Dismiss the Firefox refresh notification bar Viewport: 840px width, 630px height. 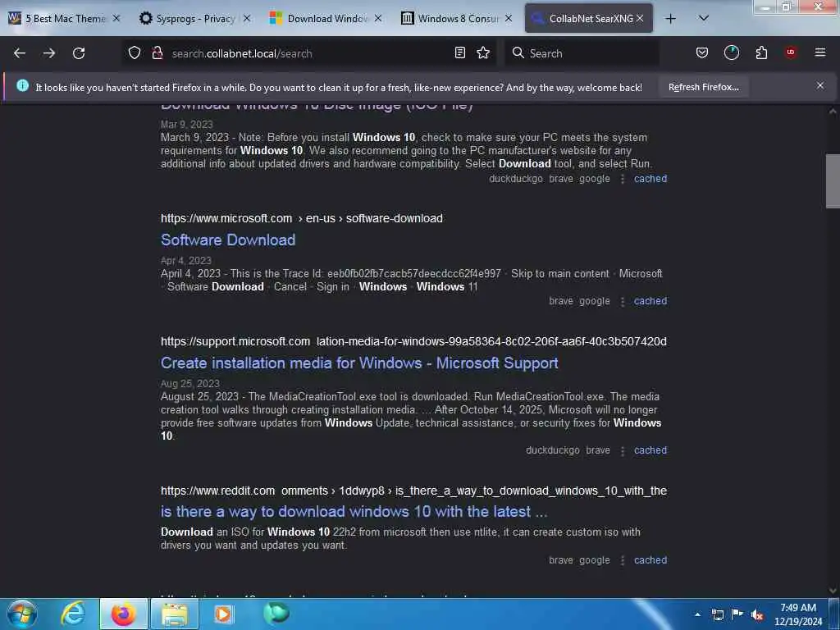tap(820, 85)
